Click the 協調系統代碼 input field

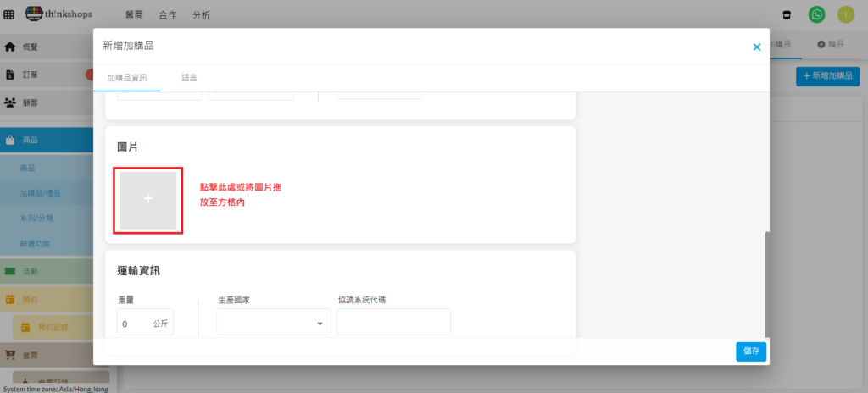click(x=393, y=323)
